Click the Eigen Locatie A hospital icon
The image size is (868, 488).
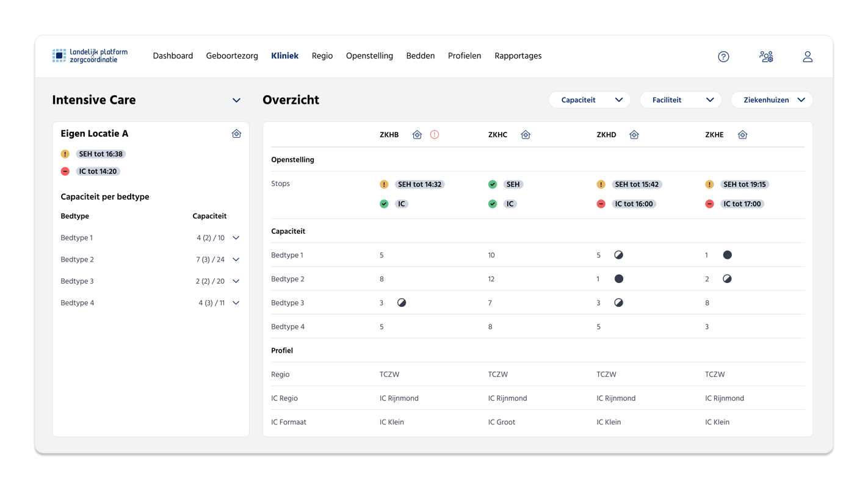(x=236, y=134)
